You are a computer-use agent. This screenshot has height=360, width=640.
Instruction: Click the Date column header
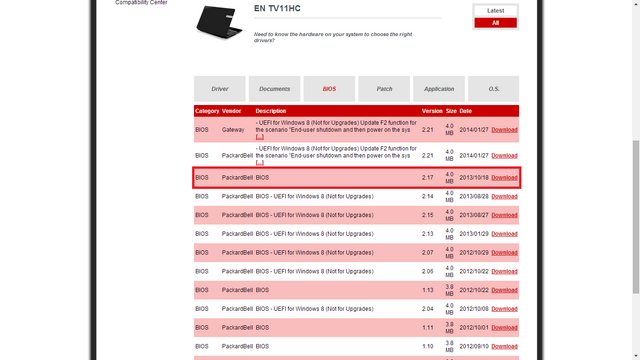click(465, 111)
